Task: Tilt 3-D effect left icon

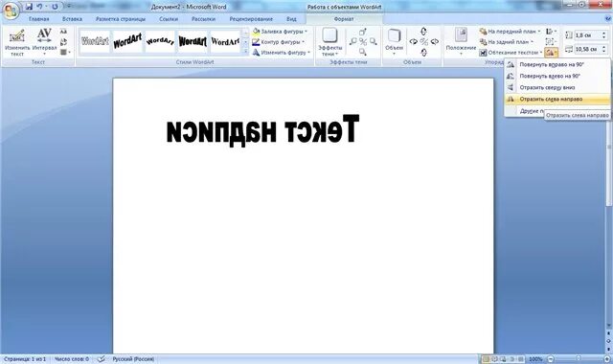Action: 413,42
